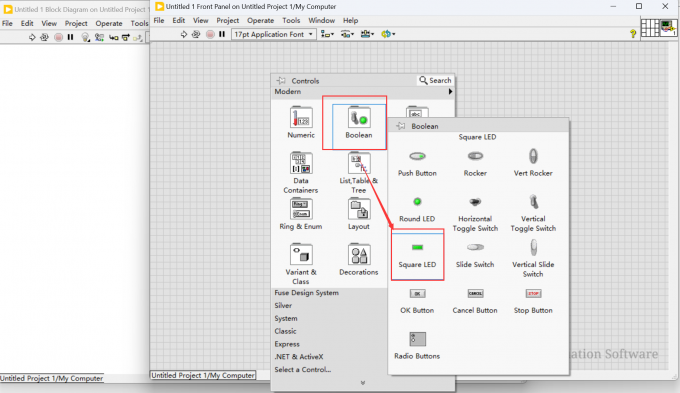Open Front Panel View menu
This screenshot has height=393, width=680.
[x=200, y=20]
